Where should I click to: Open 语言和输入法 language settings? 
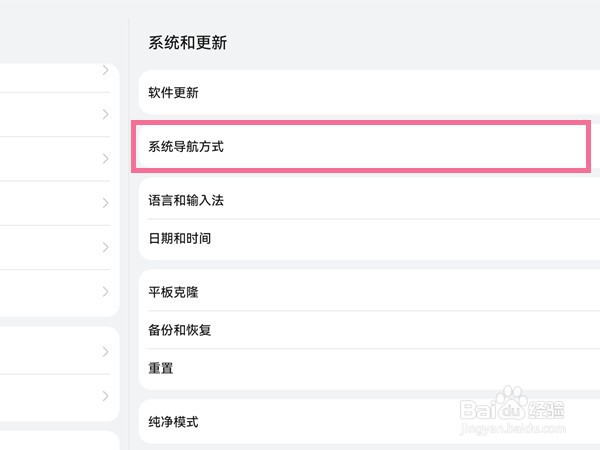(369, 200)
